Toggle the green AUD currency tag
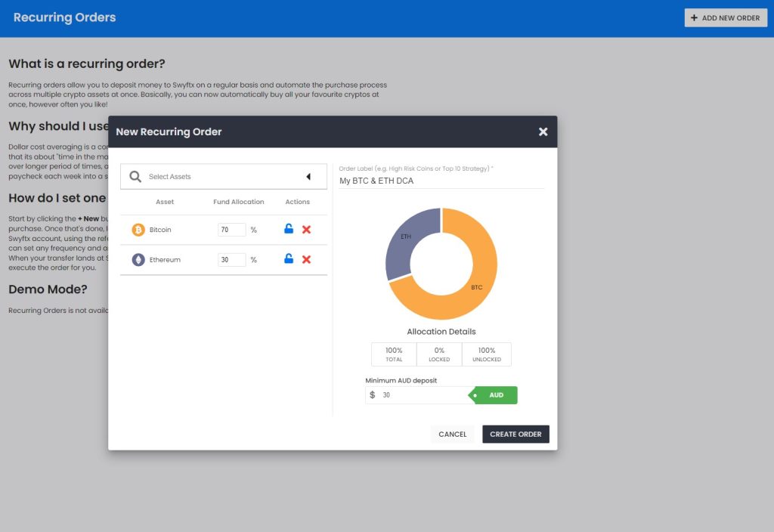The width and height of the screenshot is (774, 532). (495, 394)
